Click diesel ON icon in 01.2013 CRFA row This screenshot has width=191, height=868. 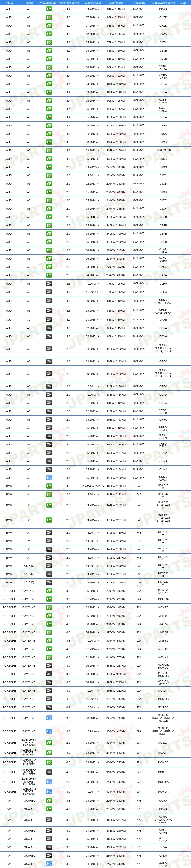(x=49, y=403)
